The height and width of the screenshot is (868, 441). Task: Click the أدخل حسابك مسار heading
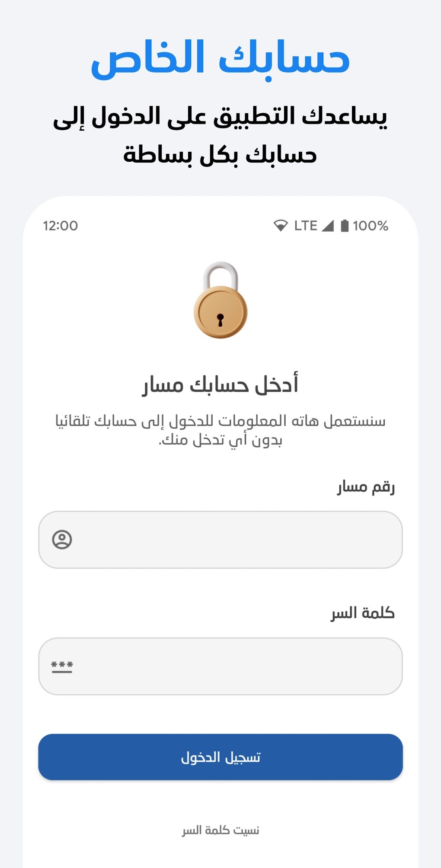(220, 385)
